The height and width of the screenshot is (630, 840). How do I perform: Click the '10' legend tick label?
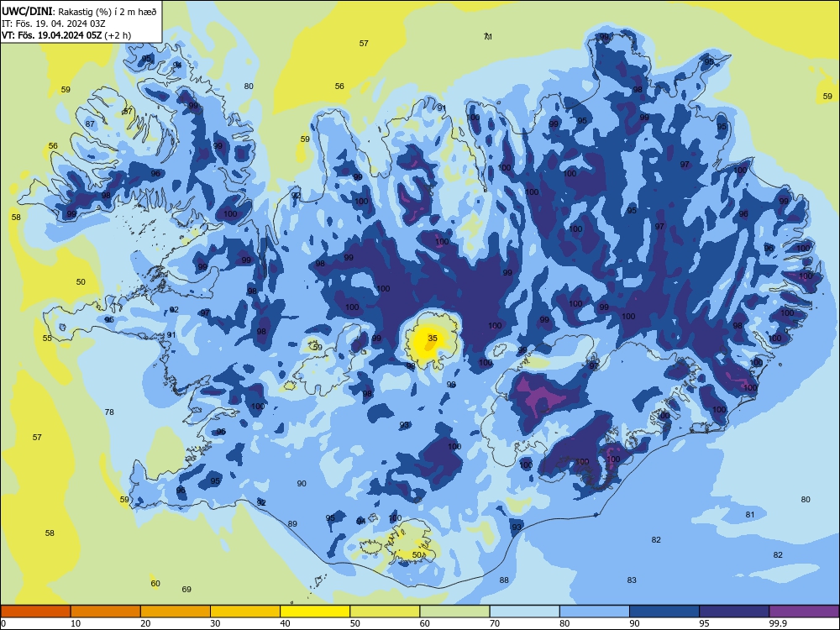(x=76, y=623)
